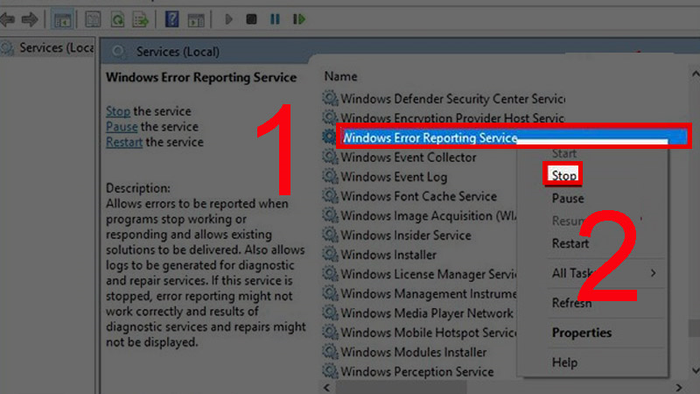The image size is (700, 394).
Task: Select Windows Font Cache Service row
Action: click(x=409, y=196)
